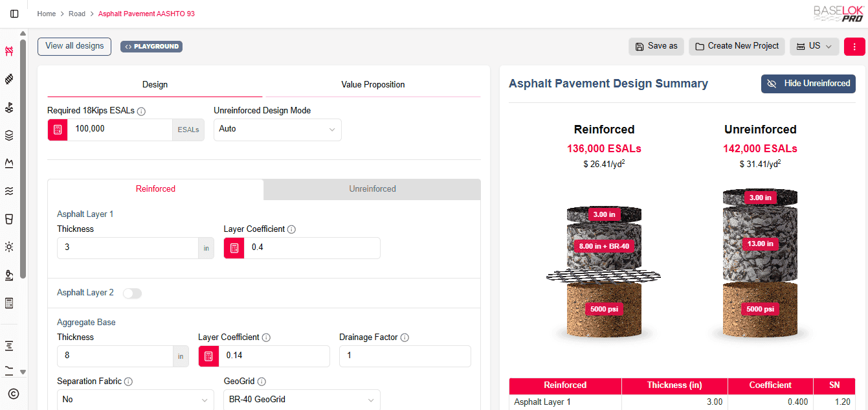This screenshot has width=868, height=410.
Task: Open the Asphalt Layer Coefficient calculator icon
Action: [234, 248]
